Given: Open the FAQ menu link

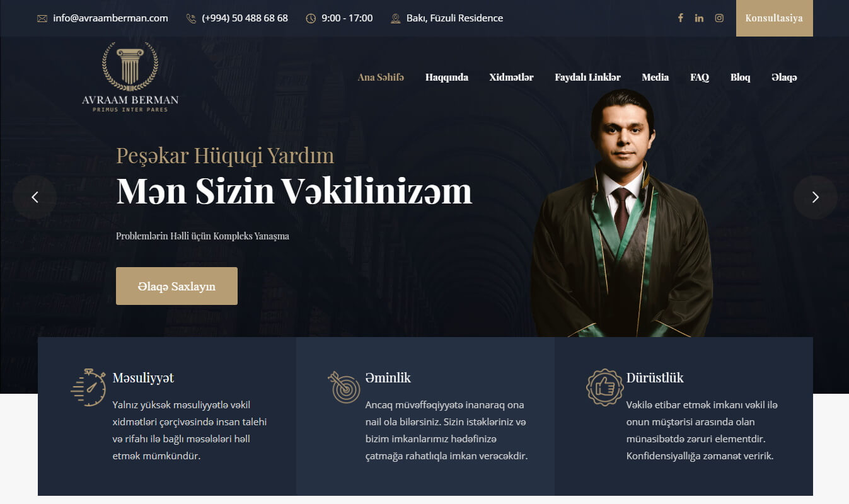Looking at the screenshot, I should coord(700,77).
